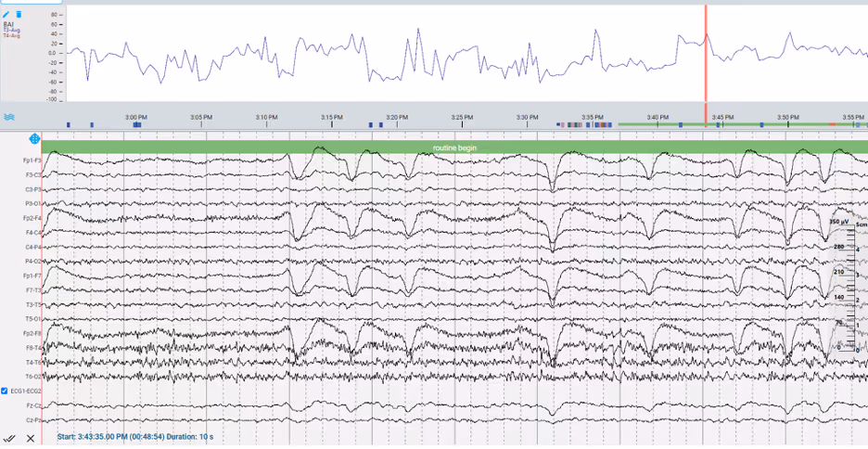The width and height of the screenshot is (868, 449).
Task: Click the 140 value on the amplitude scale
Action: 838,297
